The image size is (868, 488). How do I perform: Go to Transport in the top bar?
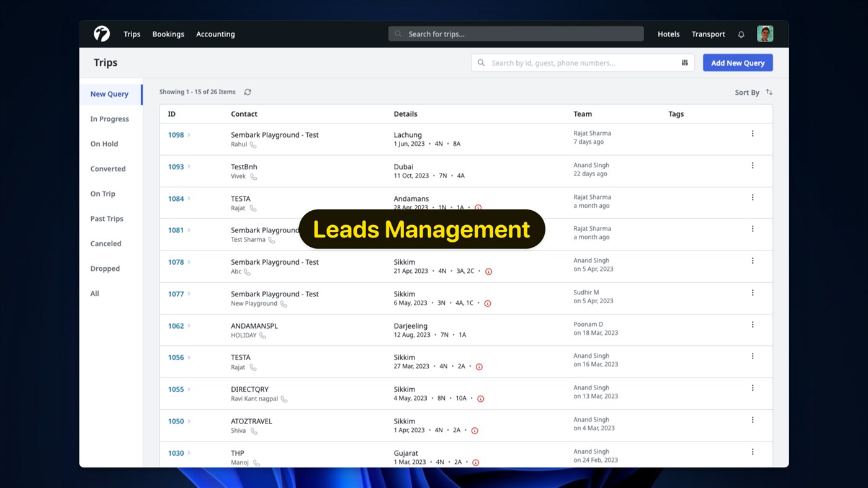click(x=709, y=34)
